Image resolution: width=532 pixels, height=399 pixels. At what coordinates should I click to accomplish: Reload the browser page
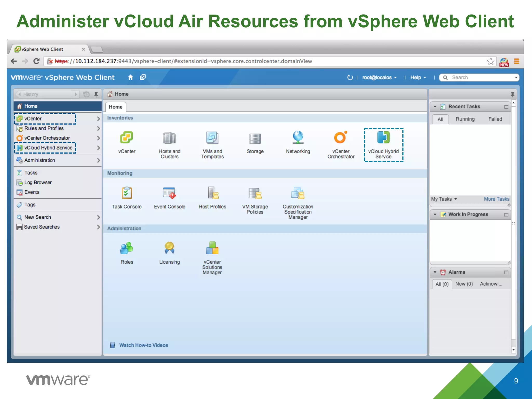pos(36,61)
